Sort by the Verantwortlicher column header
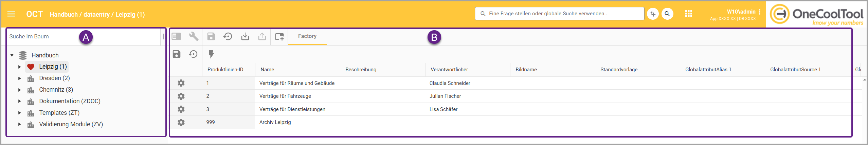The width and height of the screenshot is (868, 145). (449, 70)
